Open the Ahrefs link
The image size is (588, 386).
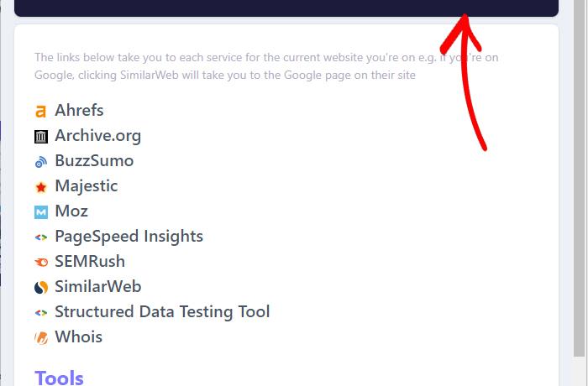click(x=79, y=110)
